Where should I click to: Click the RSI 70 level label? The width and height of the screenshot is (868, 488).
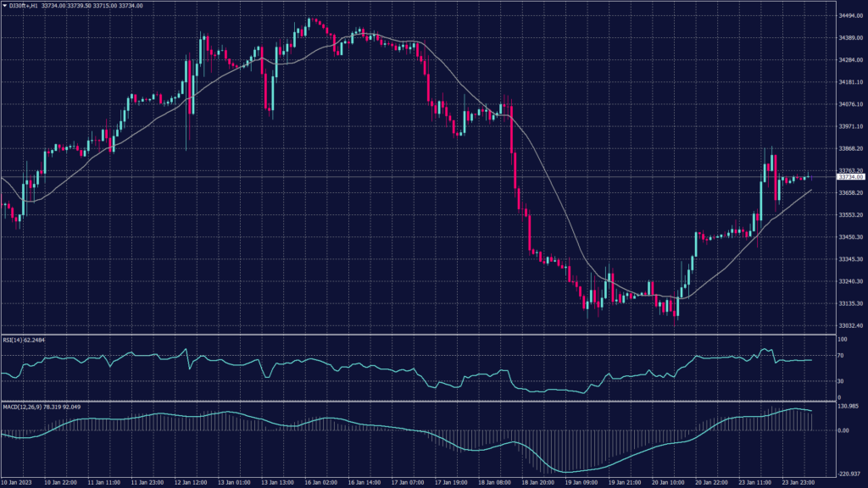[x=842, y=358]
